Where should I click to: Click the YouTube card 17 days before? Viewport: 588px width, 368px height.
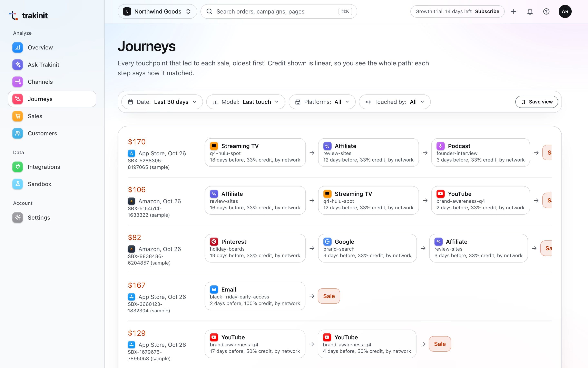click(x=255, y=344)
